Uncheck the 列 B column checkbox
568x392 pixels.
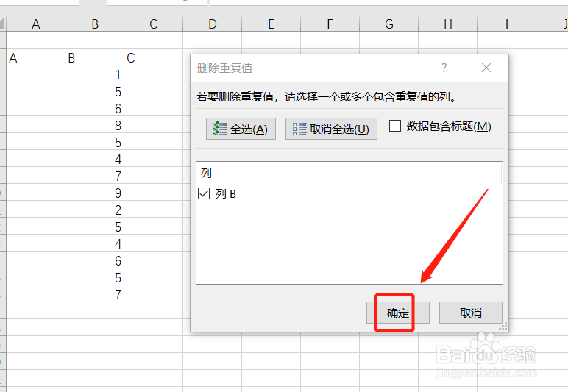coord(204,193)
